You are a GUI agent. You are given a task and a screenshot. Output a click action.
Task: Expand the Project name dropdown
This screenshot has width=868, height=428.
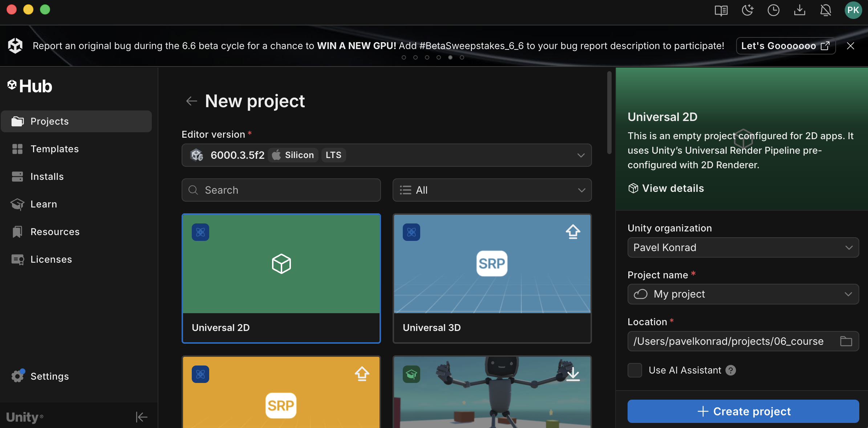743,294
